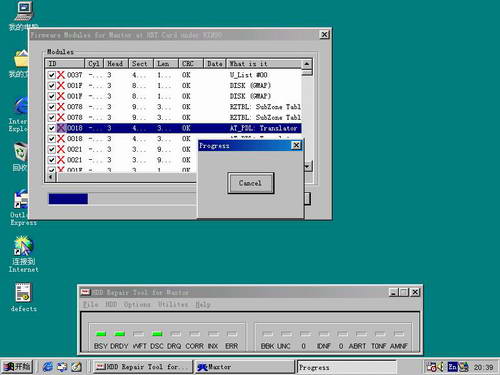Click the DRQ status LED indicator

[x=176, y=334]
